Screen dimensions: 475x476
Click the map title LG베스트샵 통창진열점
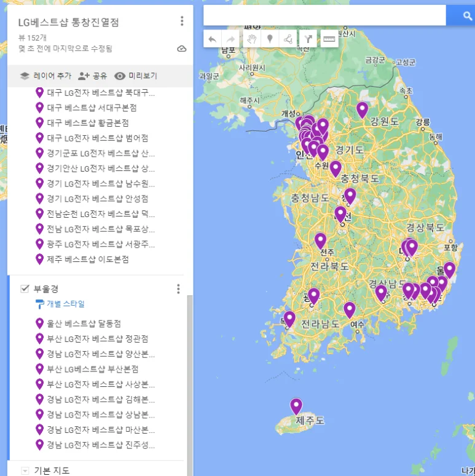(69, 22)
